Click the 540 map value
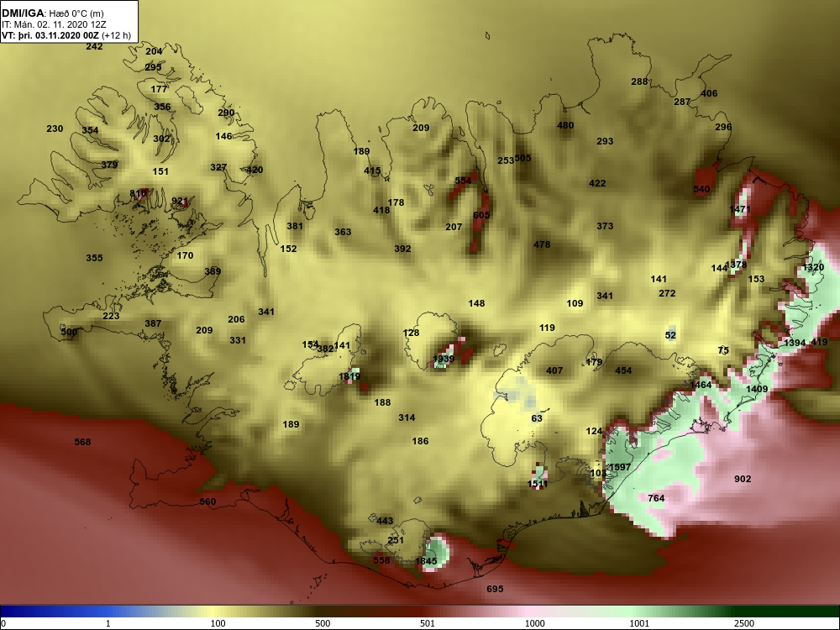This screenshot has height=630, width=840. click(701, 189)
